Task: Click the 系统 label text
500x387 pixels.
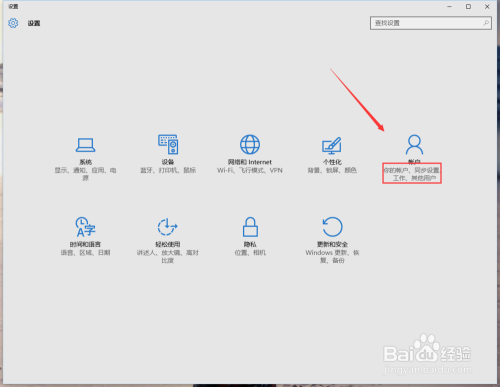Action: pyautogui.click(x=85, y=162)
